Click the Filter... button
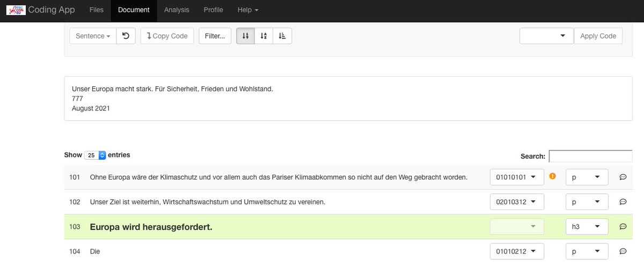The image size is (644, 262). pos(215,36)
